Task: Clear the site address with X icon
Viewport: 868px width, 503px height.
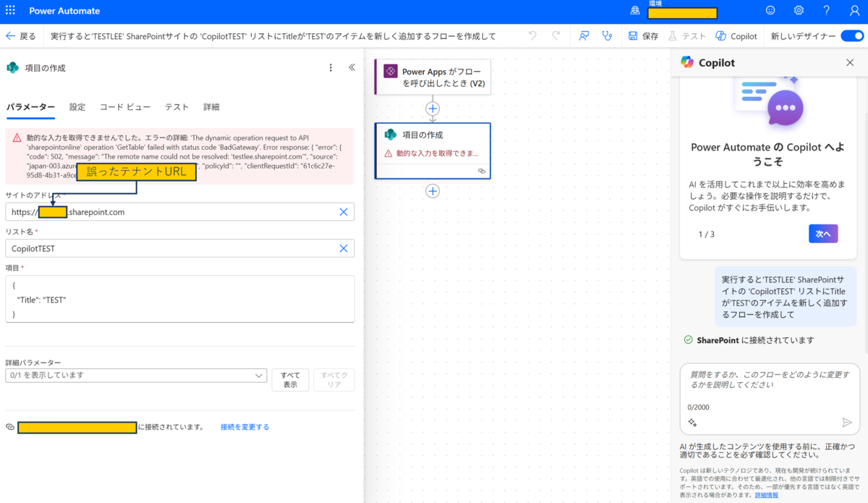Action: click(x=344, y=212)
